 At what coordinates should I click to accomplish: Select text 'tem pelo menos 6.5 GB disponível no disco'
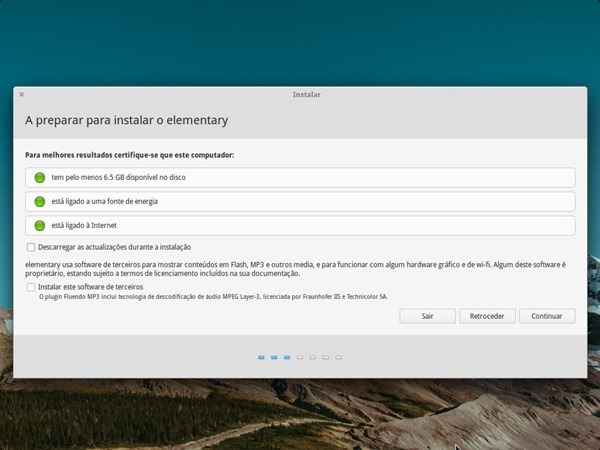tap(119, 178)
